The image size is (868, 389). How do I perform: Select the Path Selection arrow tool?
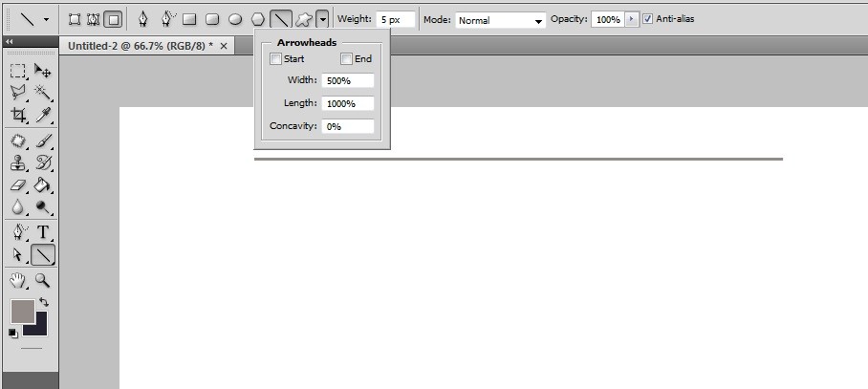click(x=18, y=254)
